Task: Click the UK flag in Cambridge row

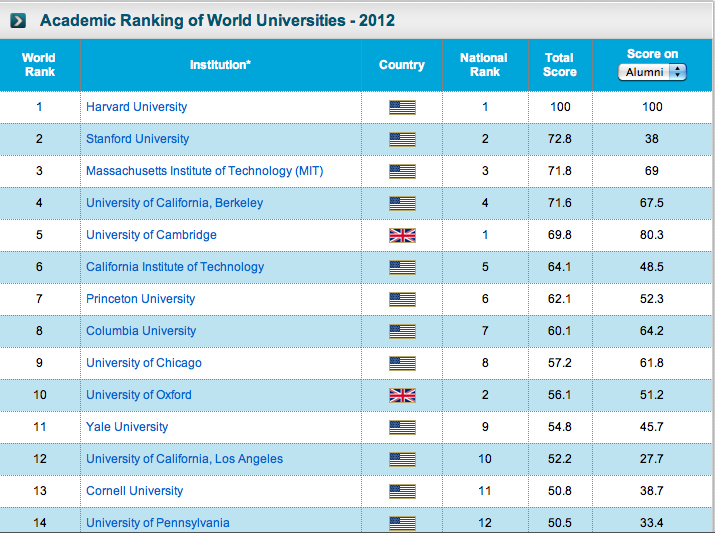Action: pos(402,235)
